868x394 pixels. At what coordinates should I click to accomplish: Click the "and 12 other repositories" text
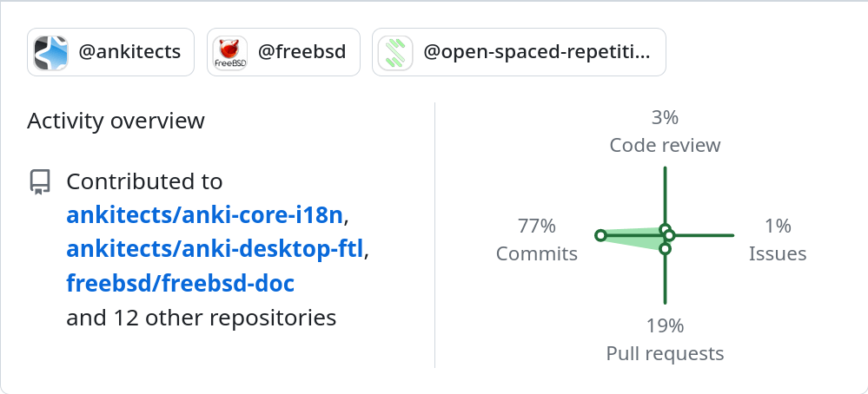pyautogui.click(x=201, y=318)
